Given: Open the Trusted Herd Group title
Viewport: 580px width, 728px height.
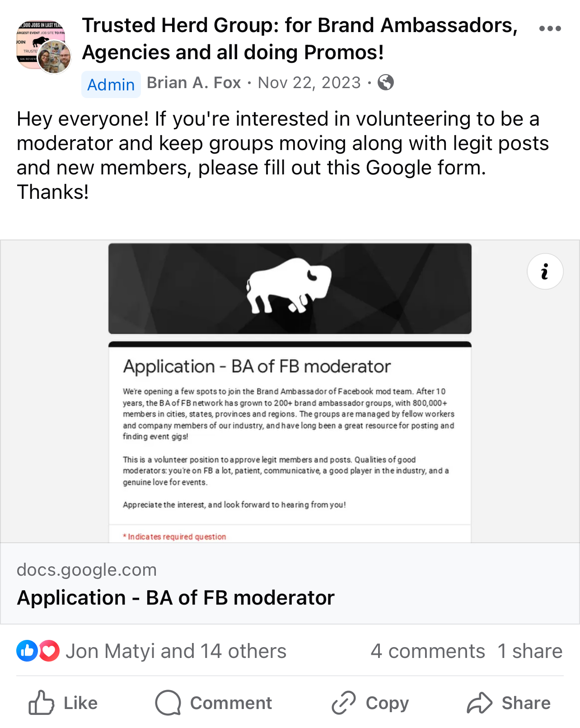Looking at the screenshot, I should click(299, 39).
